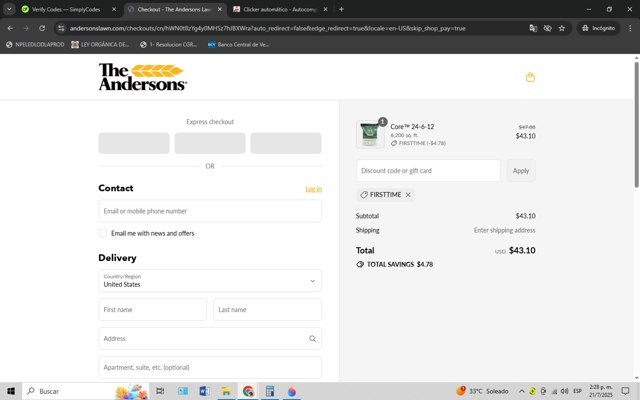The width and height of the screenshot is (640, 400).
Task: Bookmark this page with the star icon
Action: click(x=562, y=28)
